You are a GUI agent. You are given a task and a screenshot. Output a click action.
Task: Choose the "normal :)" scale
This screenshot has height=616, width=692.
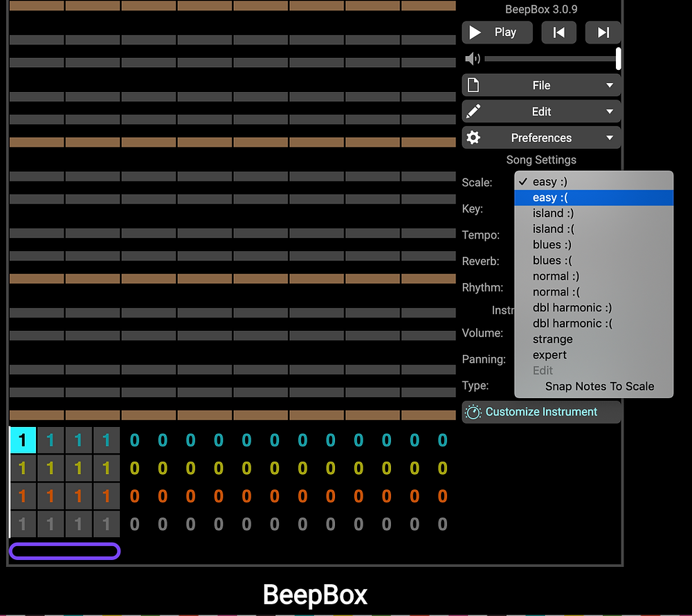pos(594,276)
